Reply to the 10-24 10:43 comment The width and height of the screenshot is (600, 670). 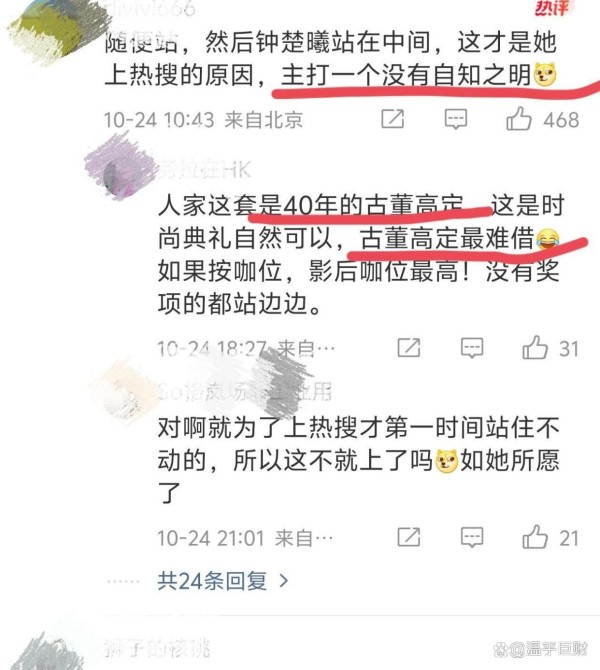coord(456,119)
